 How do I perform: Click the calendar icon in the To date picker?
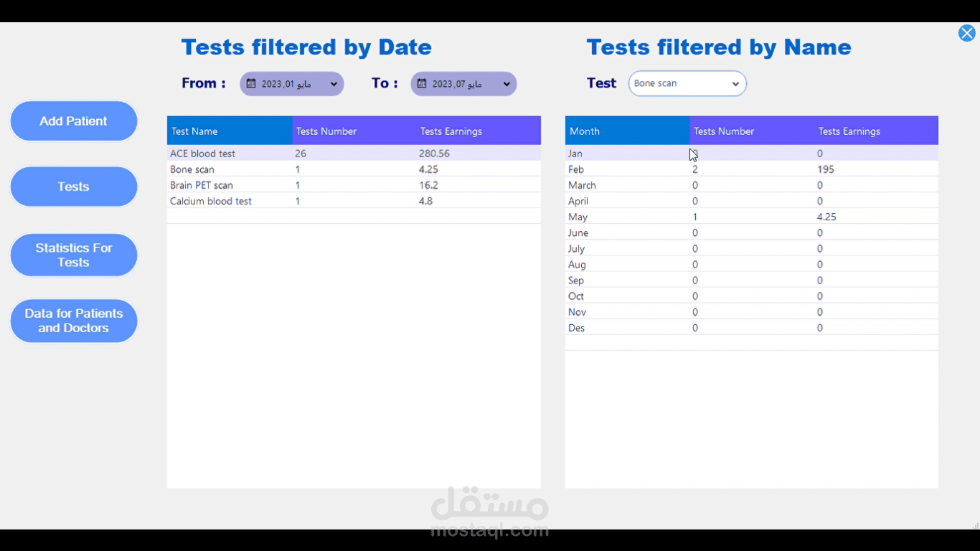(423, 83)
